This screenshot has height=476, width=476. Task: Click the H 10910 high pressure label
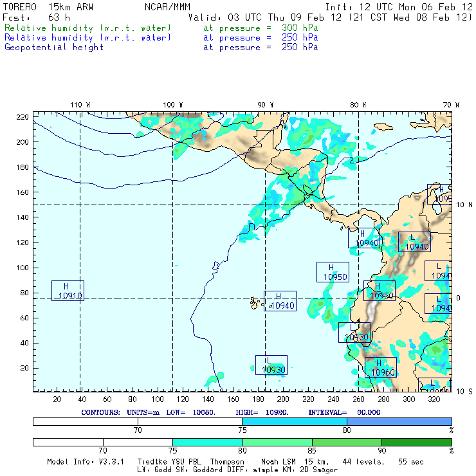tap(68, 291)
